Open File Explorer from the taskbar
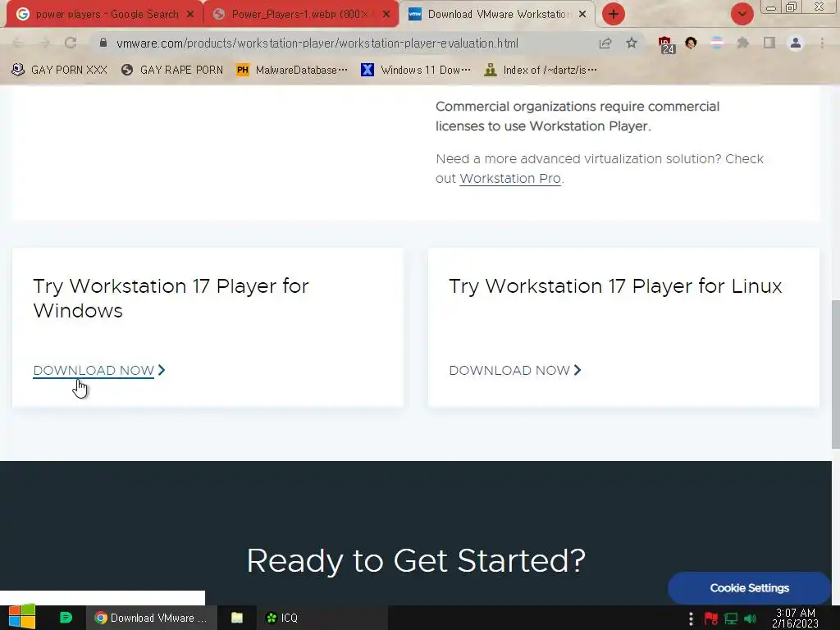 (x=237, y=618)
